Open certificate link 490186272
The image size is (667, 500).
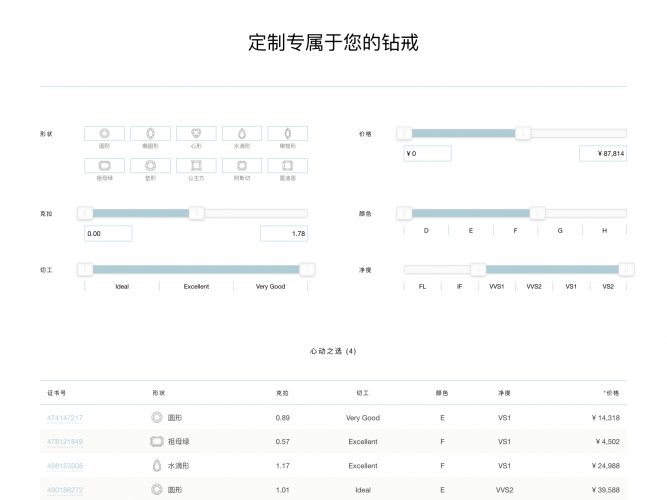coord(65,490)
